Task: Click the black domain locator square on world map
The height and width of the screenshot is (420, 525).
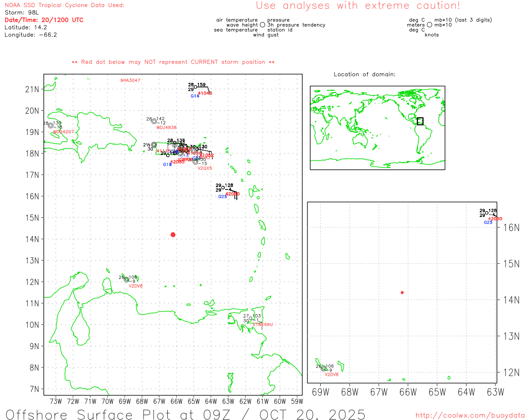Action: (420, 121)
